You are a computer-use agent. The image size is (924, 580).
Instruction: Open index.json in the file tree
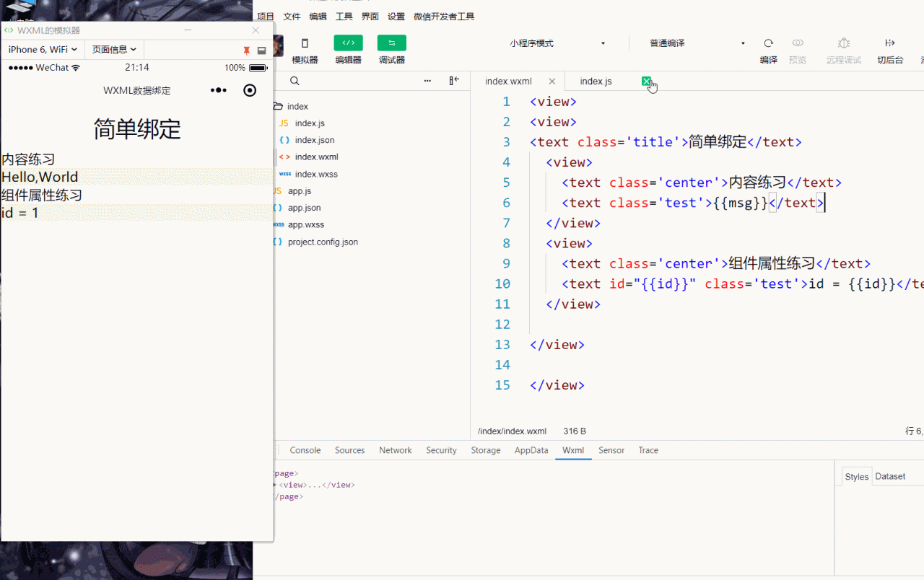pos(315,140)
